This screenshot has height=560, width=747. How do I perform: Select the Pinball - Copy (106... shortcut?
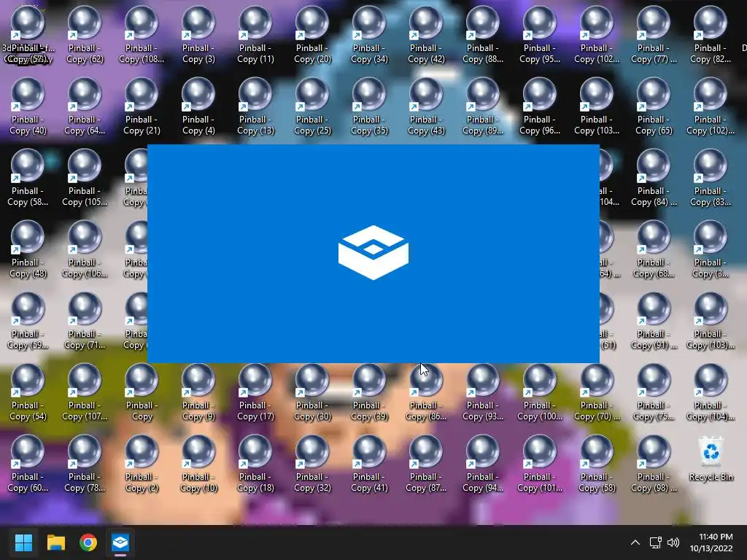pos(85,249)
